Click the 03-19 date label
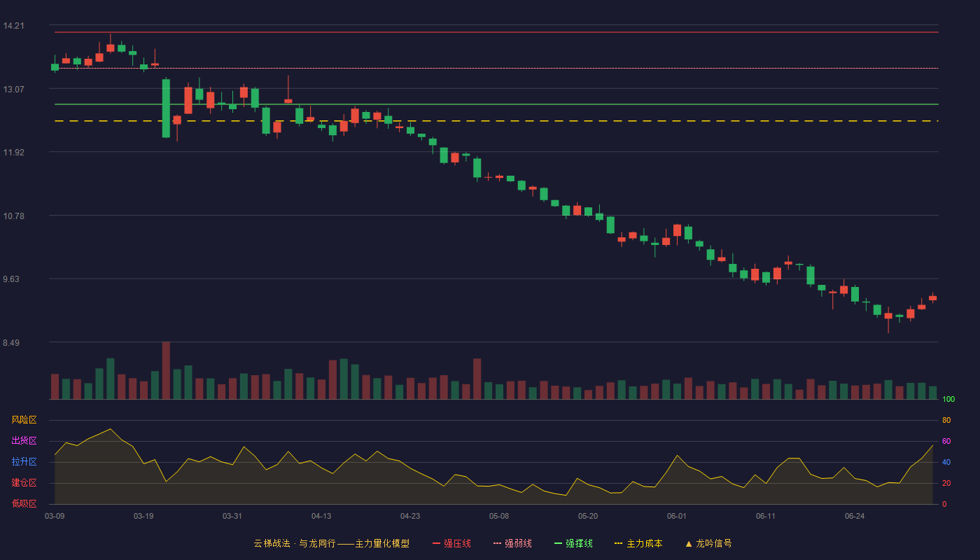 click(143, 516)
